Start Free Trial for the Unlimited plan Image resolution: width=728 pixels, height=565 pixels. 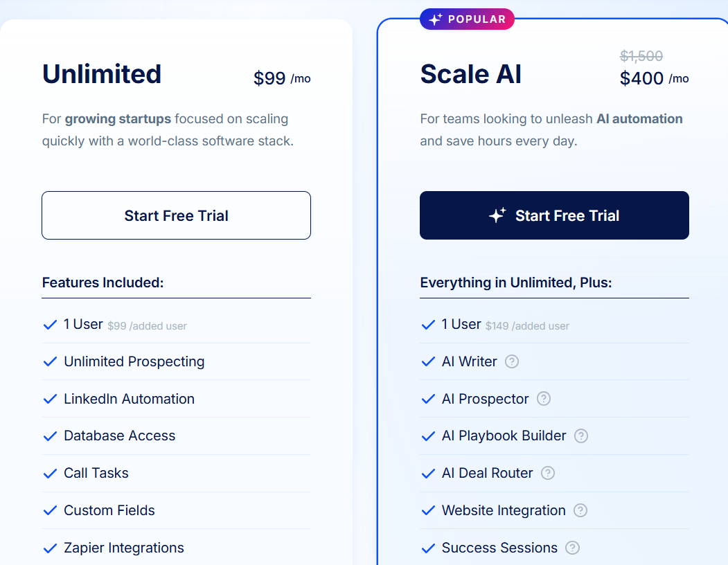click(176, 215)
